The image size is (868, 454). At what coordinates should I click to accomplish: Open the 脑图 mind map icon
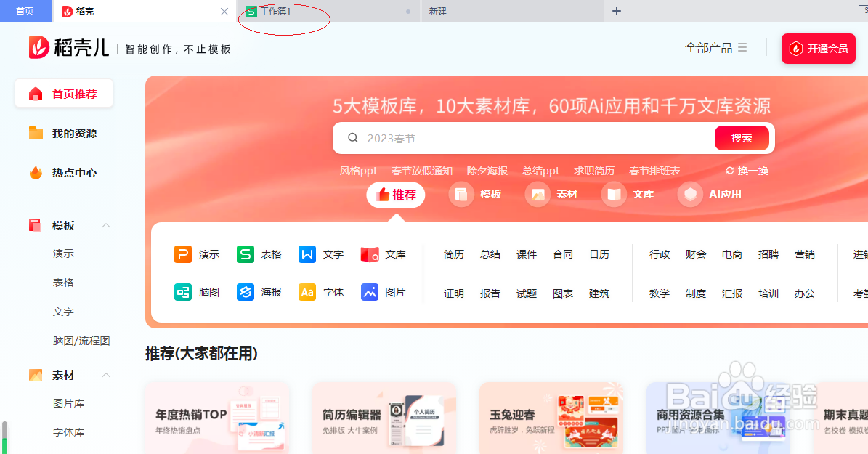[182, 292]
